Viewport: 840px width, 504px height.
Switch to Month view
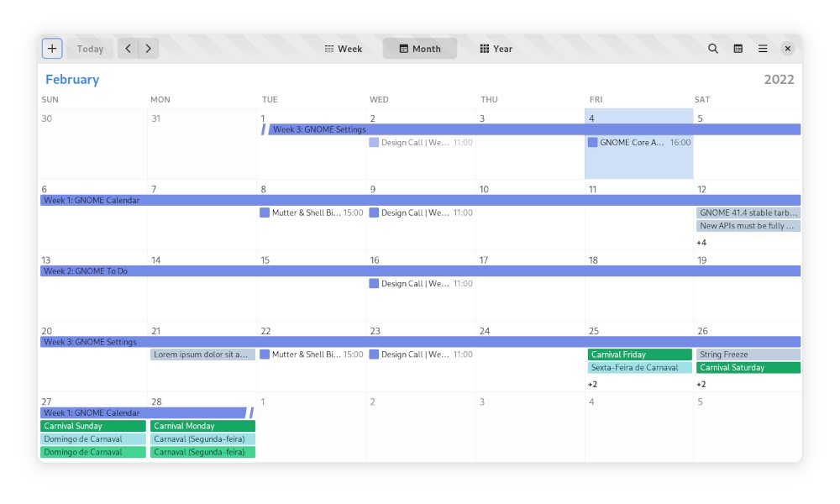click(420, 49)
